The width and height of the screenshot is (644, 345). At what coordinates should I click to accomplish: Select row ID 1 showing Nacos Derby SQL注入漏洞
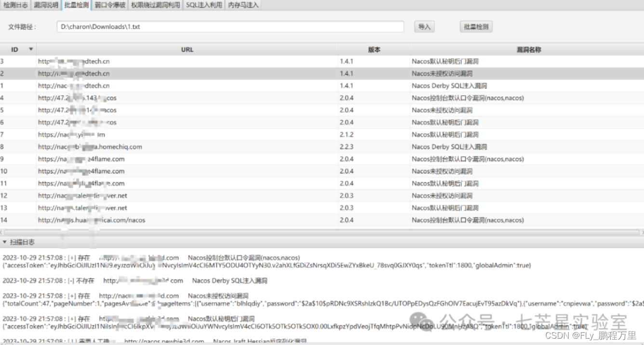[193, 85]
